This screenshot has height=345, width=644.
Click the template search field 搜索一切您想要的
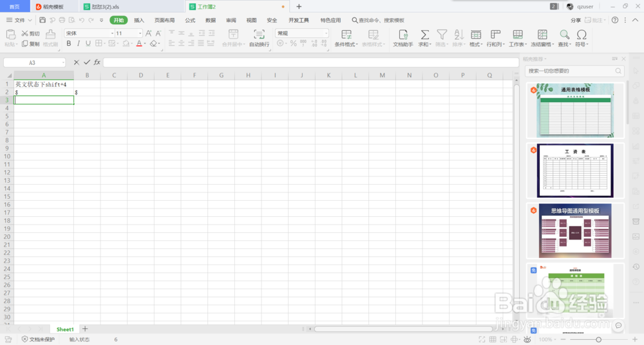click(x=574, y=71)
